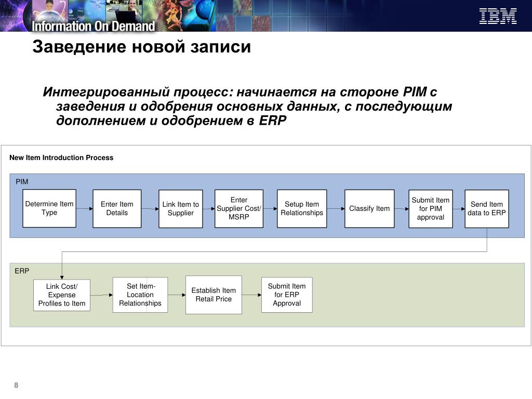Viewport: 532px width, 399px height.
Task: Select the 'Link Item to Supplier' box
Action: pyautogui.click(x=180, y=209)
